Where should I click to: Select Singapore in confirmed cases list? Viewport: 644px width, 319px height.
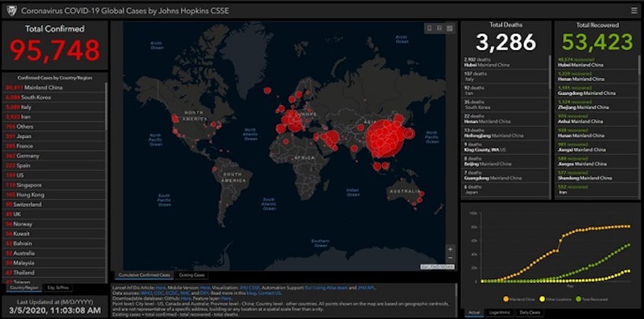[x=54, y=185]
